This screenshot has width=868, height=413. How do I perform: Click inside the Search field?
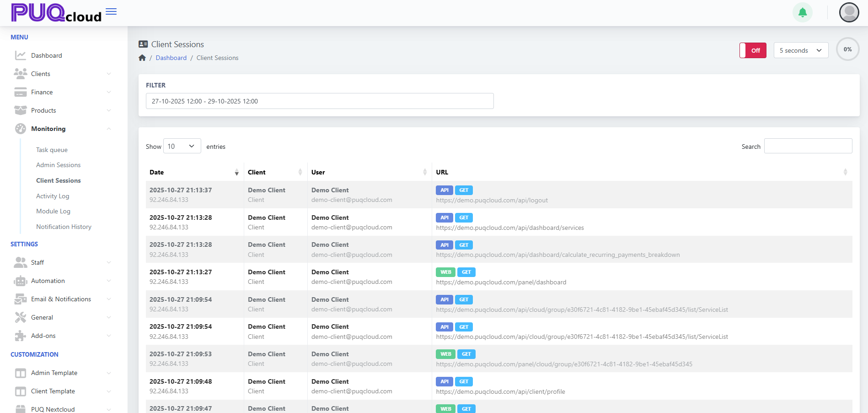point(808,146)
